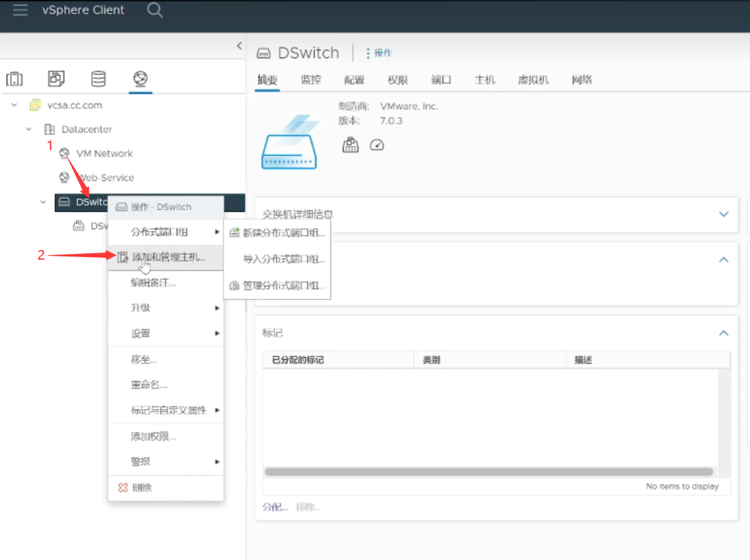Switch to Networking view icon
This screenshot has width=750, height=560.
click(x=140, y=79)
